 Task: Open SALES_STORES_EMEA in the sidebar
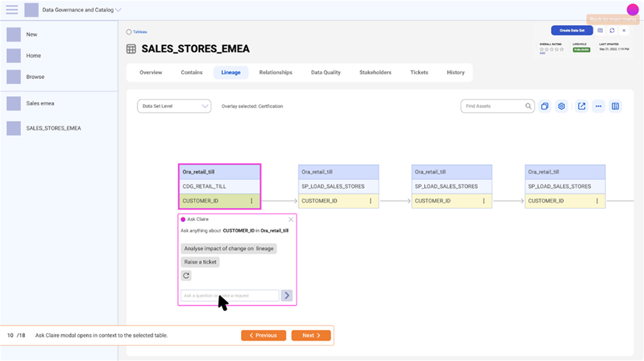coord(53,128)
